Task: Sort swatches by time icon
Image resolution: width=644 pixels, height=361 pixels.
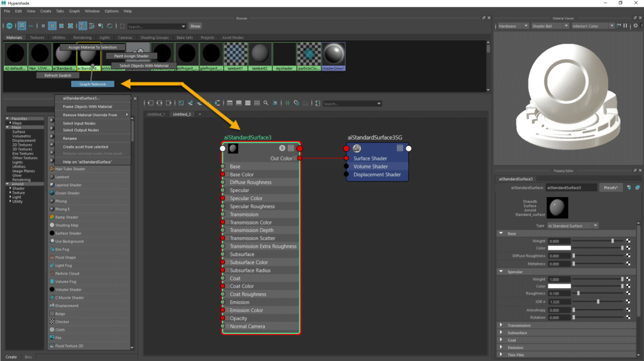Action: (x=101, y=26)
